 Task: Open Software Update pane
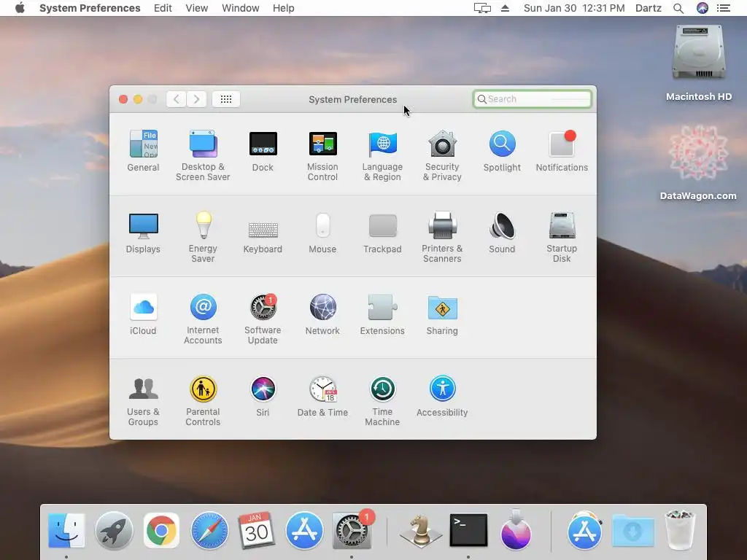[x=263, y=319]
